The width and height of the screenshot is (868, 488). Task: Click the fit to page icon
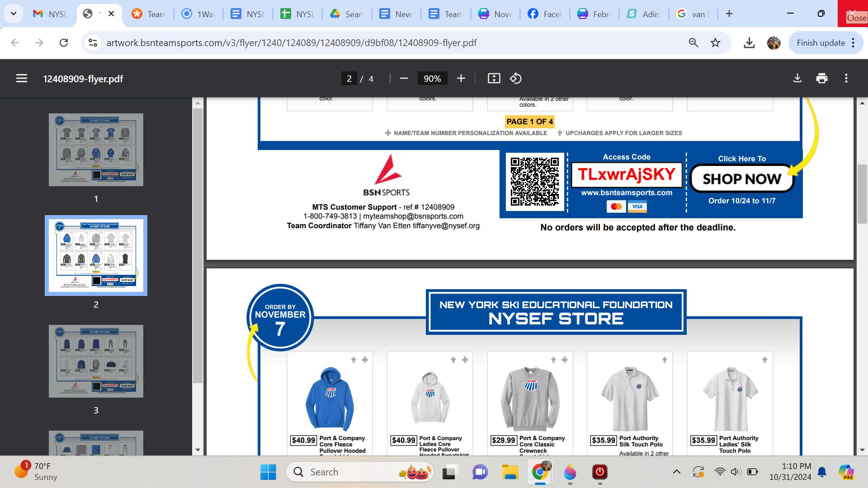tap(494, 79)
